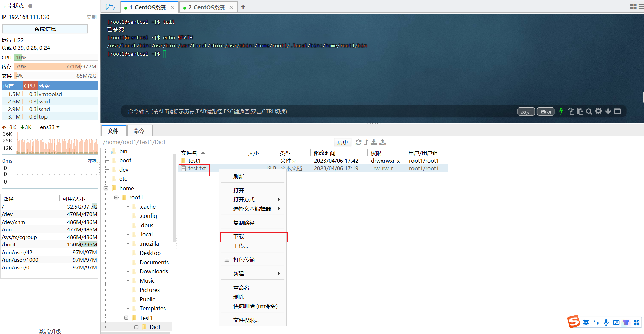The width and height of the screenshot is (644, 334).
Task: Expand the 新建 submenu
Action: pyautogui.click(x=253, y=274)
